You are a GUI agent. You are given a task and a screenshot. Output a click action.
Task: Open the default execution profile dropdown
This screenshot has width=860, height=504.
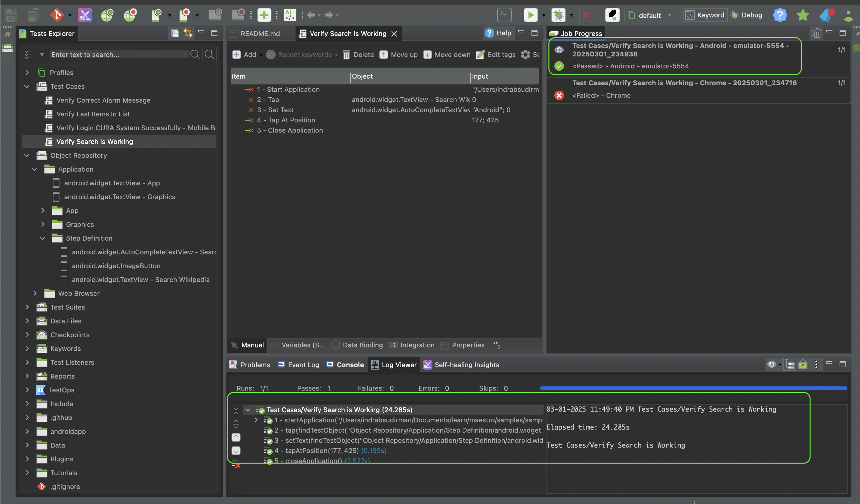click(650, 15)
